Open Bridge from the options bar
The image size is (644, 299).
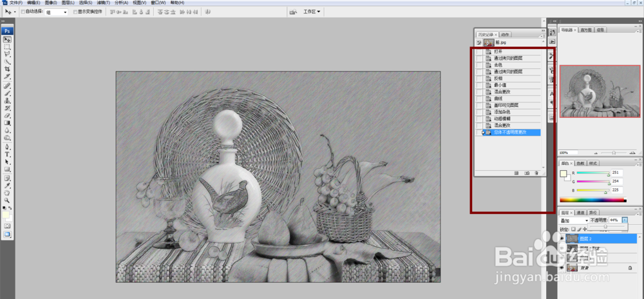(293, 12)
